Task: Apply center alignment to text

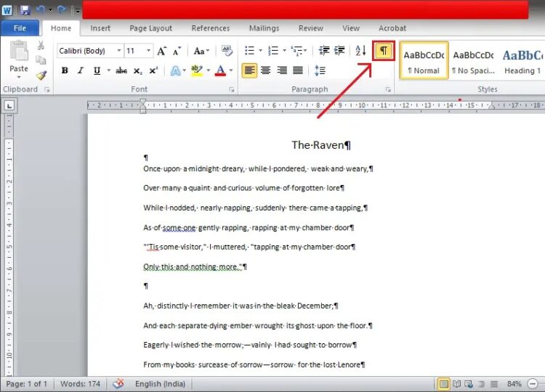Action: click(265, 70)
